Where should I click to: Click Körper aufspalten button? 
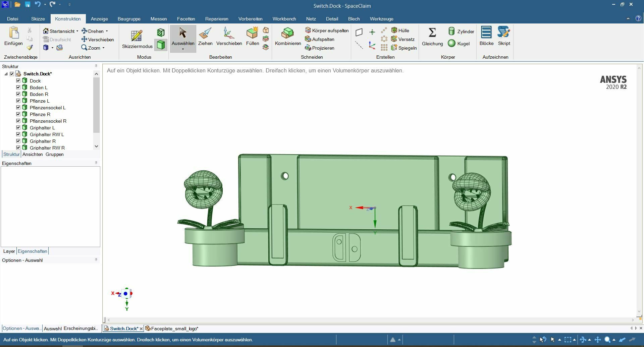click(x=327, y=31)
